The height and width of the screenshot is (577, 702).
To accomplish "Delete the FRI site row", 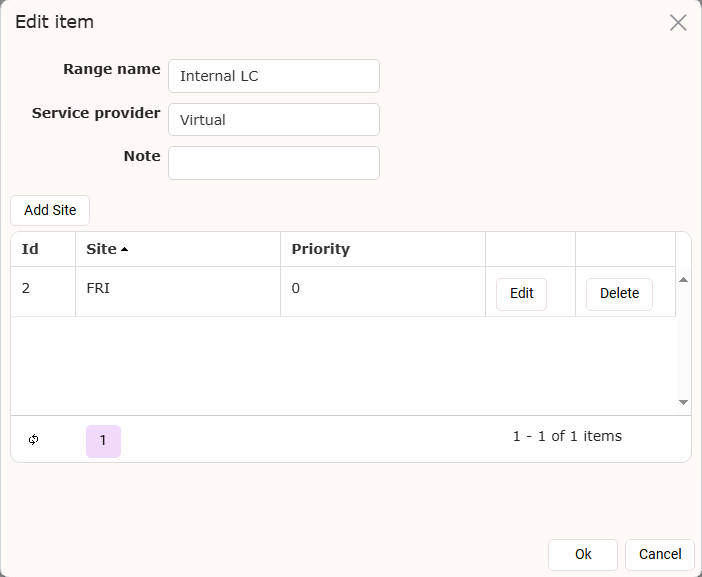I will coord(619,294).
